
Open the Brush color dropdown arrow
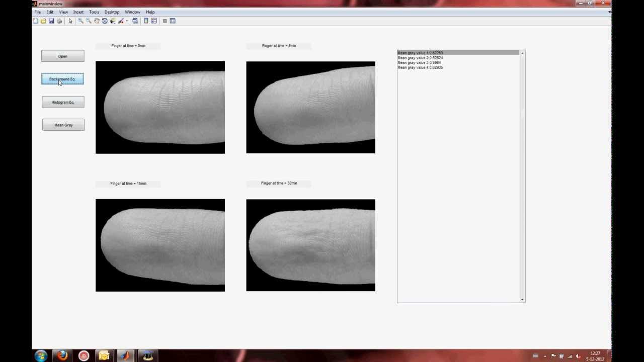tap(127, 21)
